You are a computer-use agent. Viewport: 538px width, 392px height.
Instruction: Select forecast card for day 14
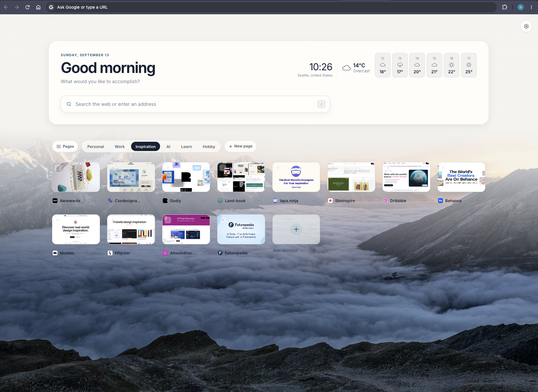pos(417,65)
